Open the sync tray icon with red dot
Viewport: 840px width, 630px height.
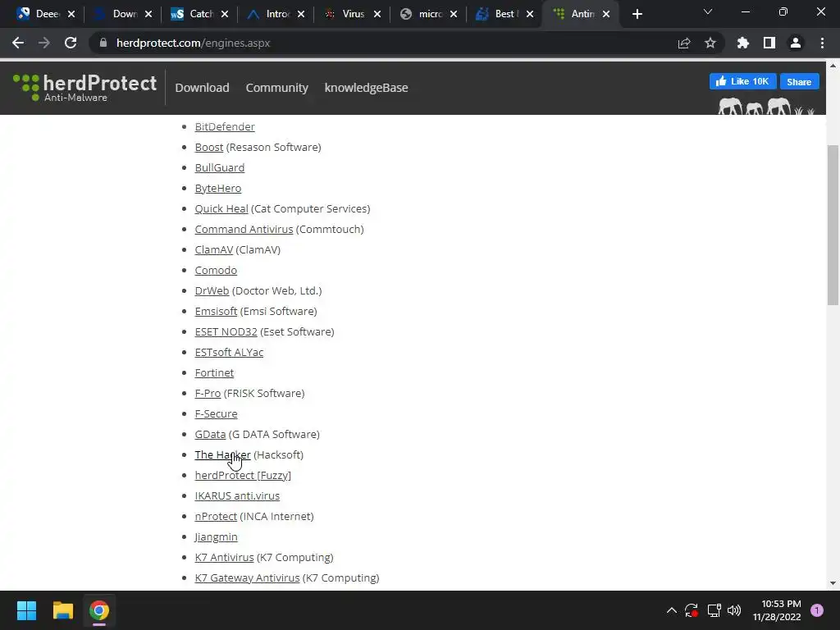point(691,610)
